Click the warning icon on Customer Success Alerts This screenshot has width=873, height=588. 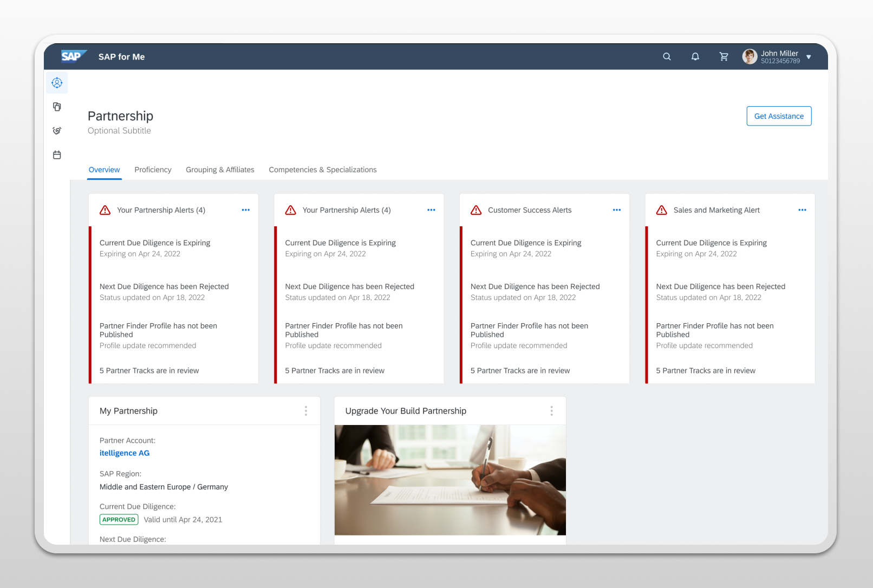click(476, 210)
